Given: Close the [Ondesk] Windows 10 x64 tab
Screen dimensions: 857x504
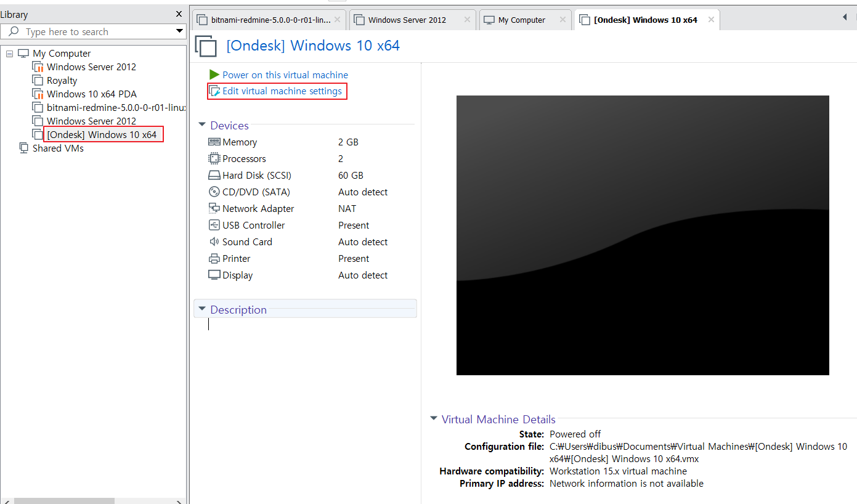Looking at the screenshot, I should coord(711,20).
